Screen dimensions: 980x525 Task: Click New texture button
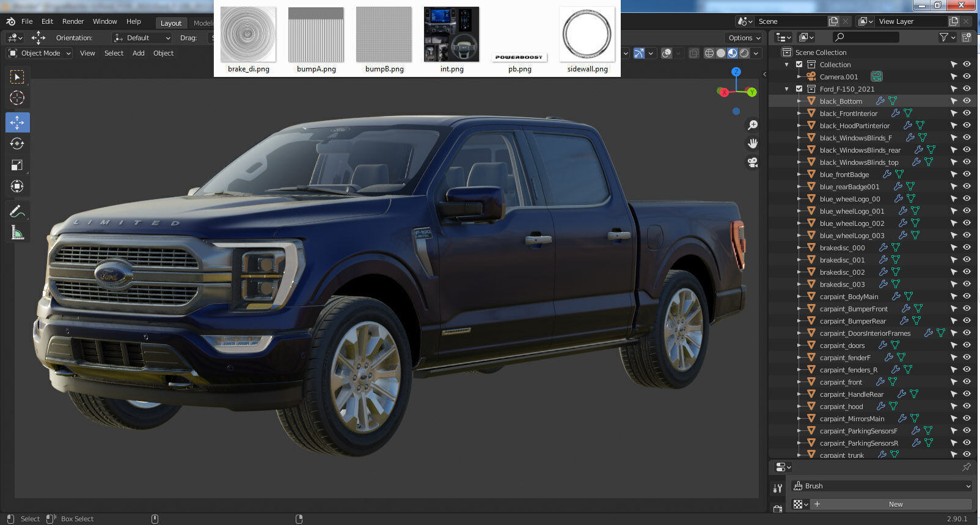(891, 504)
